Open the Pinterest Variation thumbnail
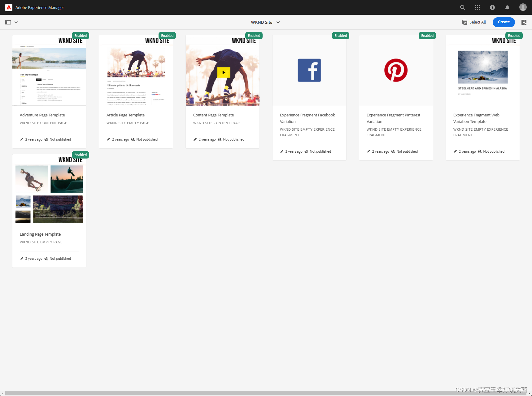This screenshot has width=532, height=396. [x=396, y=70]
